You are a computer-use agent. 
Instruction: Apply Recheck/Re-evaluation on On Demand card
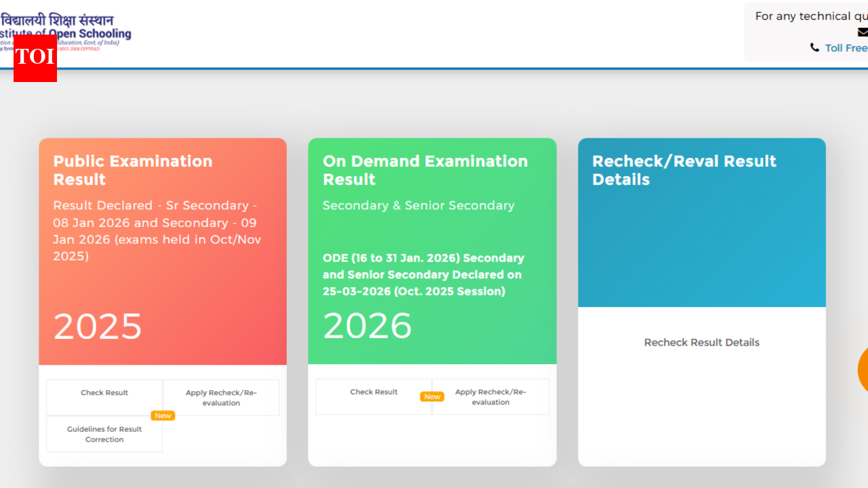click(x=490, y=396)
